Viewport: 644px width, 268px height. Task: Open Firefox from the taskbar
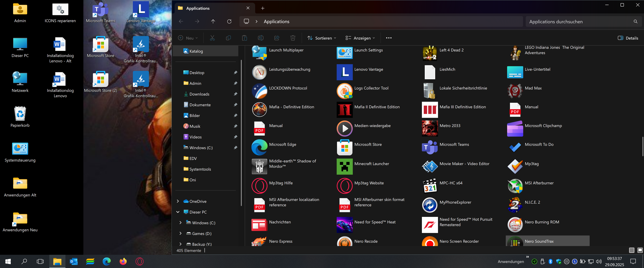(123, 261)
